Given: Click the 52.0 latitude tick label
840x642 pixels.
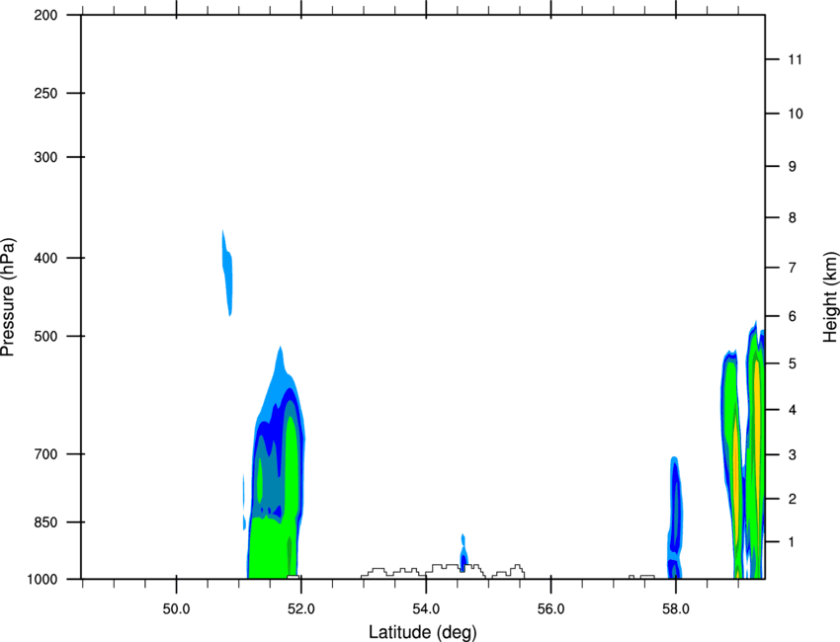Looking at the screenshot, I should pyautogui.click(x=301, y=609).
